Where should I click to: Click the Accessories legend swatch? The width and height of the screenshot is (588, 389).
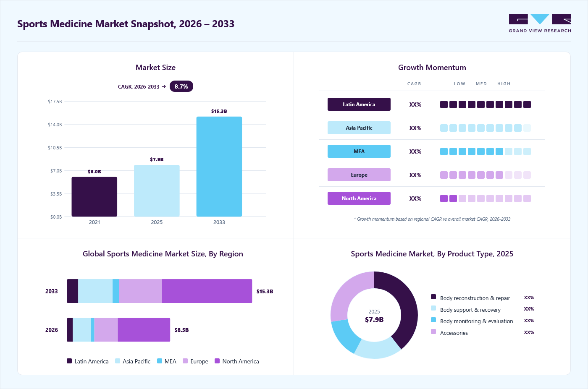[x=433, y=332]
